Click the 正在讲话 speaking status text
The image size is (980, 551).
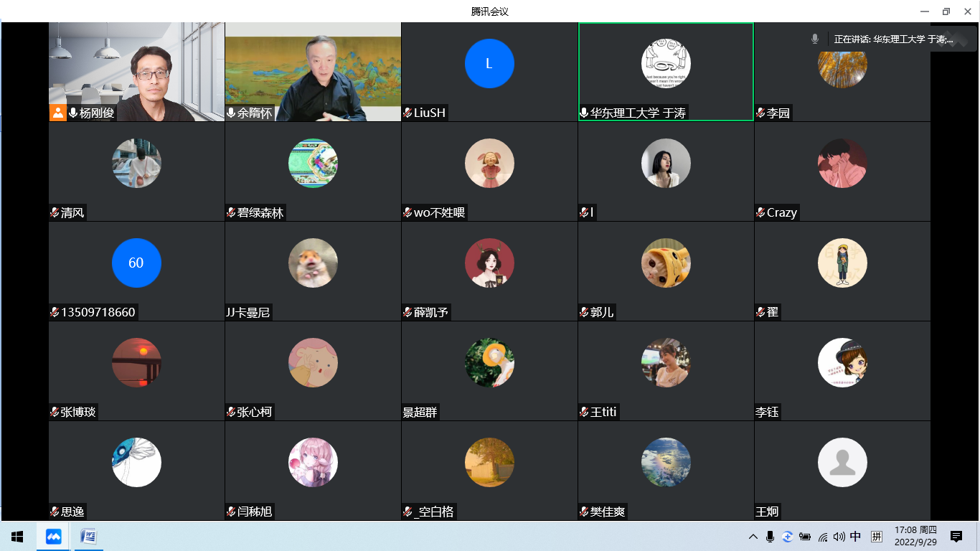[x=893, y=39]
